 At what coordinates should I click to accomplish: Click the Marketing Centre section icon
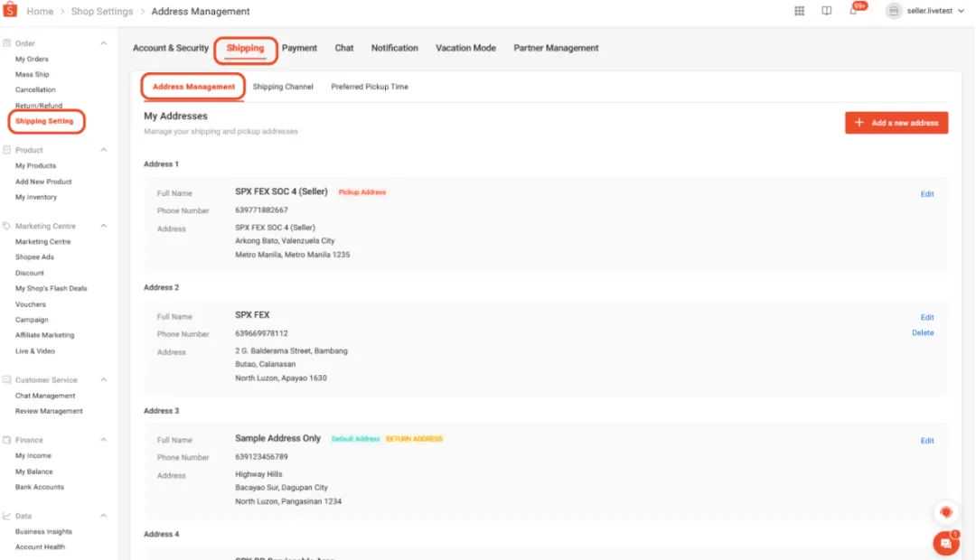pos(7,226)
